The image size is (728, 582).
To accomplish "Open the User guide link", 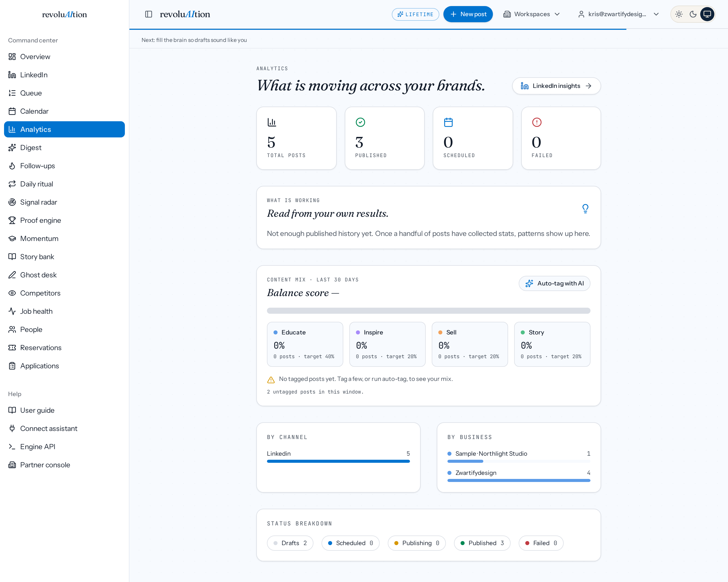I will click(x=64, y=410).
